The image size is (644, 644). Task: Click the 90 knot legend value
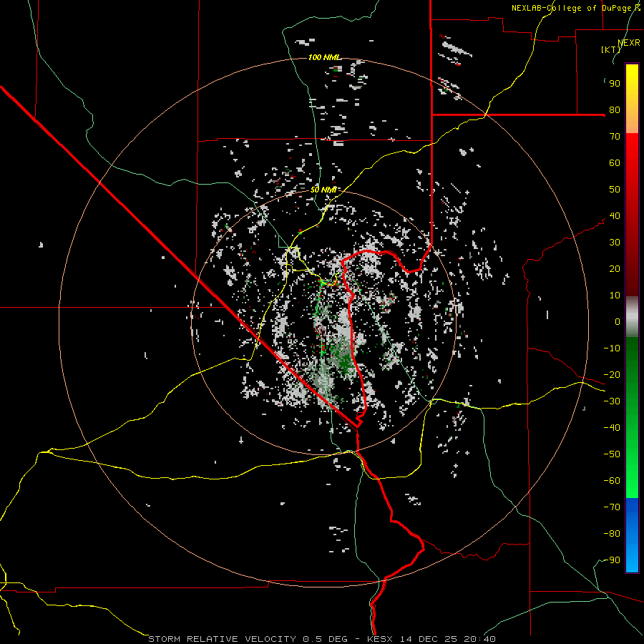click(x=615, y=84)
